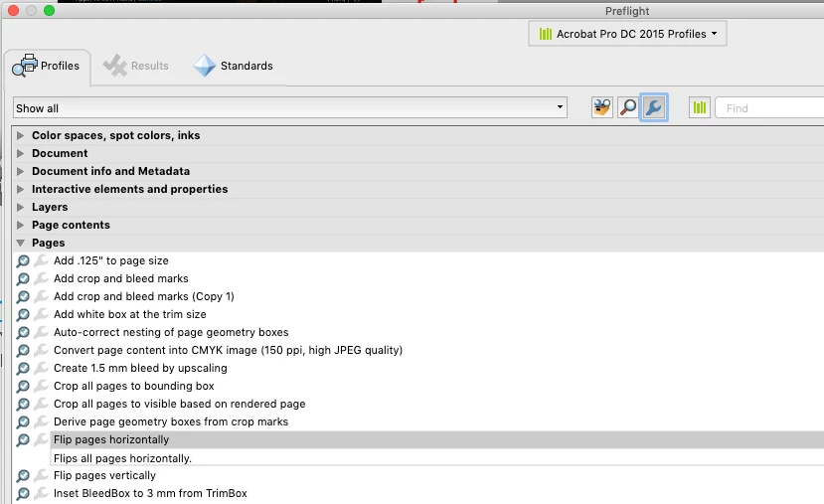Expand the Page contents group
Viewport: 824px width, 504px height.
tap(20, 225)
